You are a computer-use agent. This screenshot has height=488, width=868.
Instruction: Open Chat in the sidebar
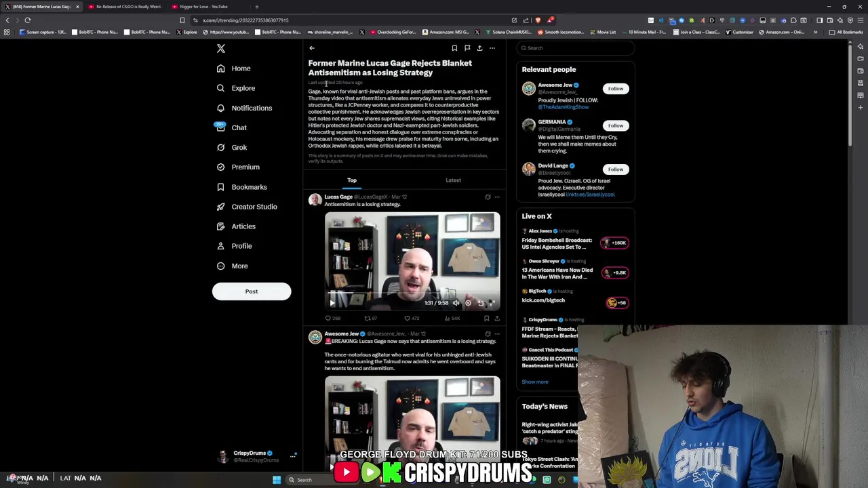click(231, 127)
